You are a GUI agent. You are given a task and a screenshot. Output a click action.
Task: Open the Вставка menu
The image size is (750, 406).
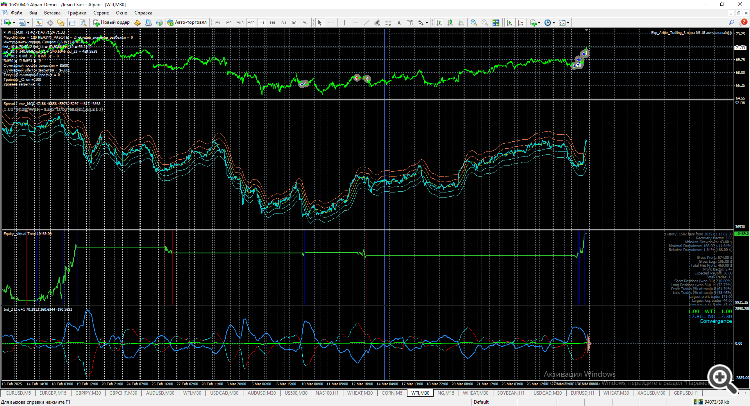pos(52,13)
